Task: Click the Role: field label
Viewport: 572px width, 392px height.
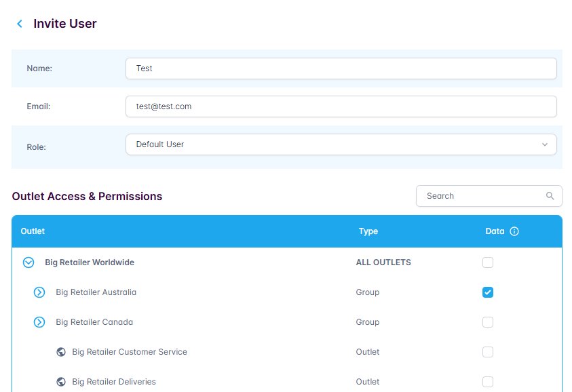Action: click(36, 147)
